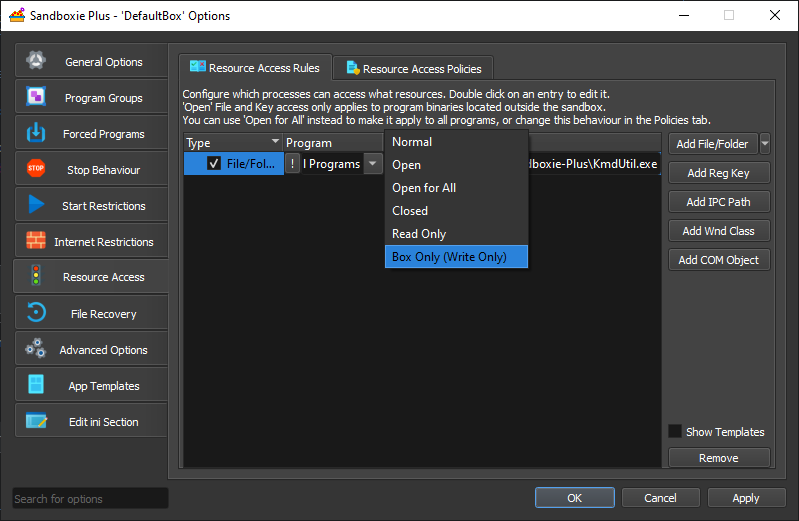The image size is (799, 521).
Task: Remove the selected access rule
Action: pos(718,458)
